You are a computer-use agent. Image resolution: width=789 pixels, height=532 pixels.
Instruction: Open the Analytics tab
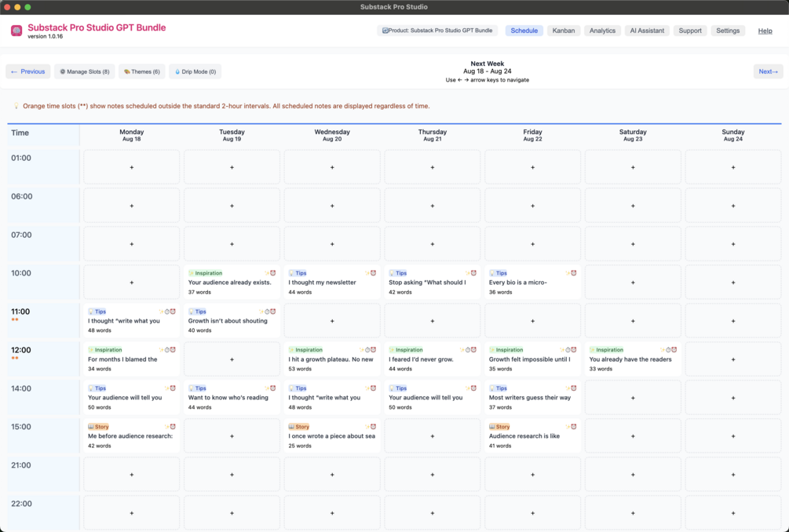pos(602,31)
